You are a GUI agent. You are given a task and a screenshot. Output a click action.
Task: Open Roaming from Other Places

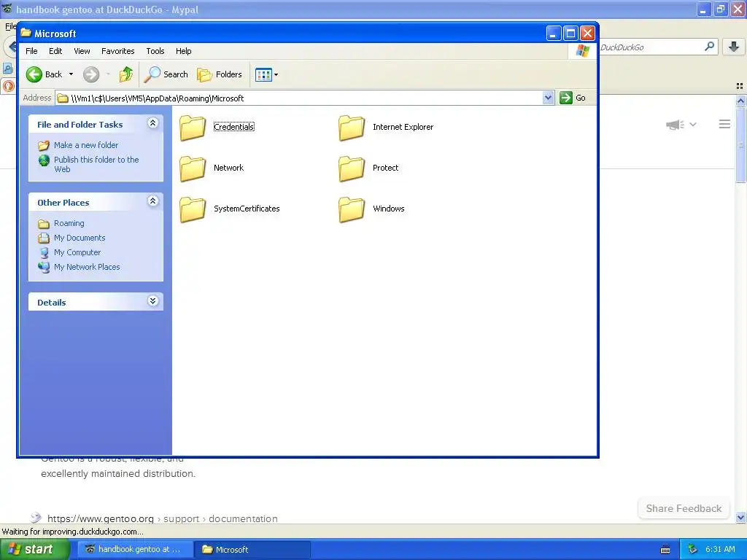pos(69,223)
